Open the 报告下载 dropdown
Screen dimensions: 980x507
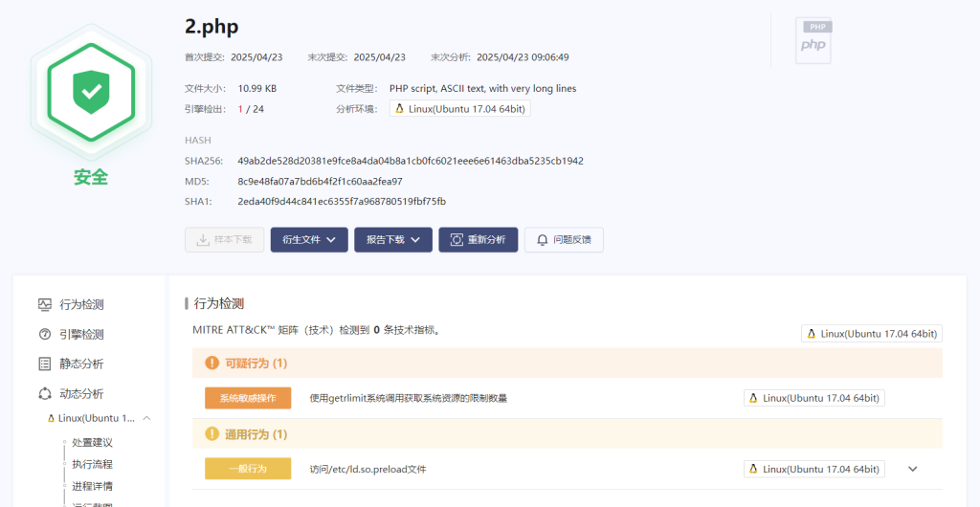(x=392, y=240)
